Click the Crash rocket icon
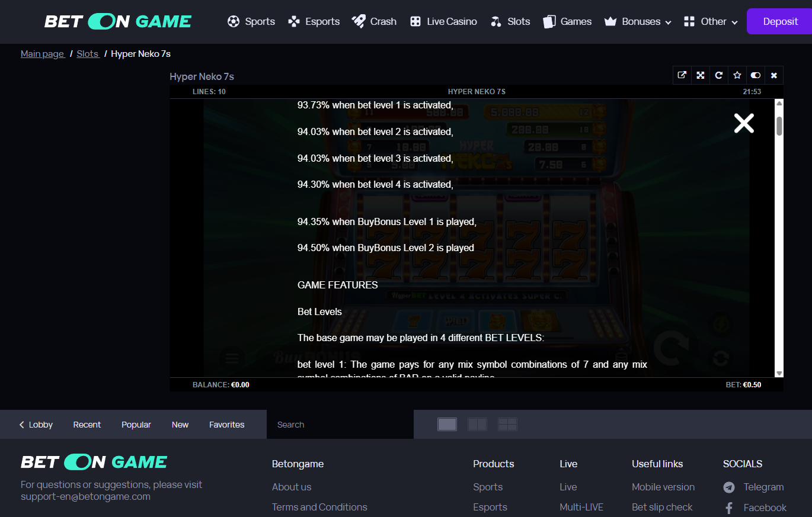812x517 pixels. click(x=359, y=21)
